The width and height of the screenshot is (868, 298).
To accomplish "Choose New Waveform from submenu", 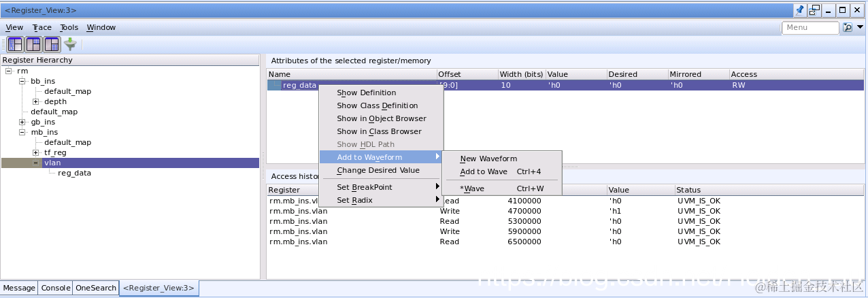I will [x=502, y=159].
